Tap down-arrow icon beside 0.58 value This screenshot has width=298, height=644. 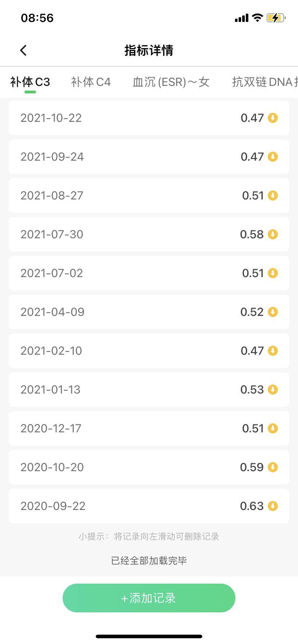[x=273, y=234]
